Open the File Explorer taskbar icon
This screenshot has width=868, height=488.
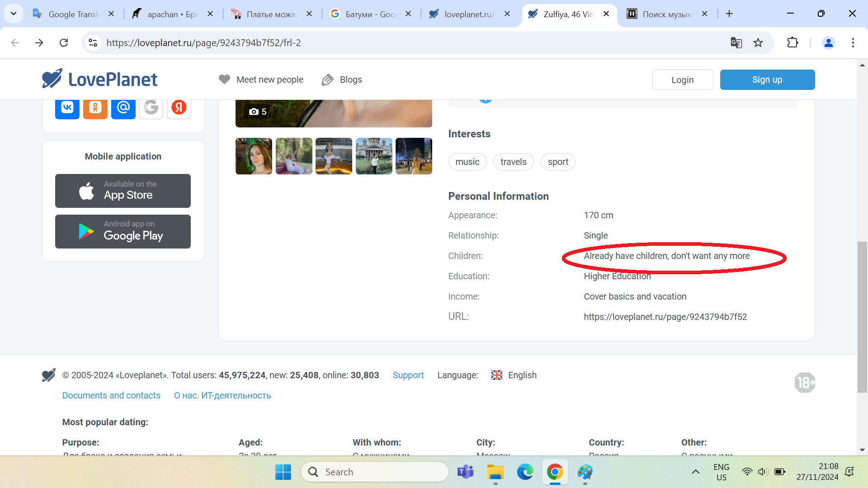(x=495, y=472)
